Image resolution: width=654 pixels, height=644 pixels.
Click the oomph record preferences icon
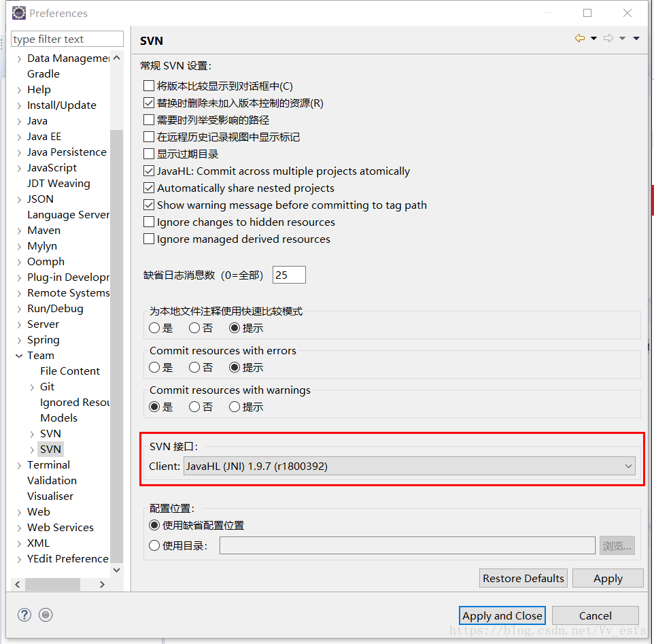click(x=46, y=615)
